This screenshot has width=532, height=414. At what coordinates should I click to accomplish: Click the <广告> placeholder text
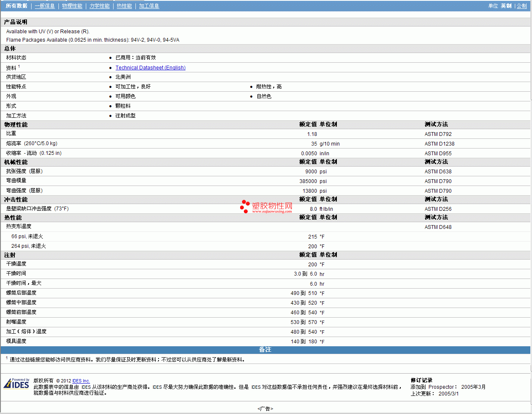pyautogui.click(x=265, y=409)
